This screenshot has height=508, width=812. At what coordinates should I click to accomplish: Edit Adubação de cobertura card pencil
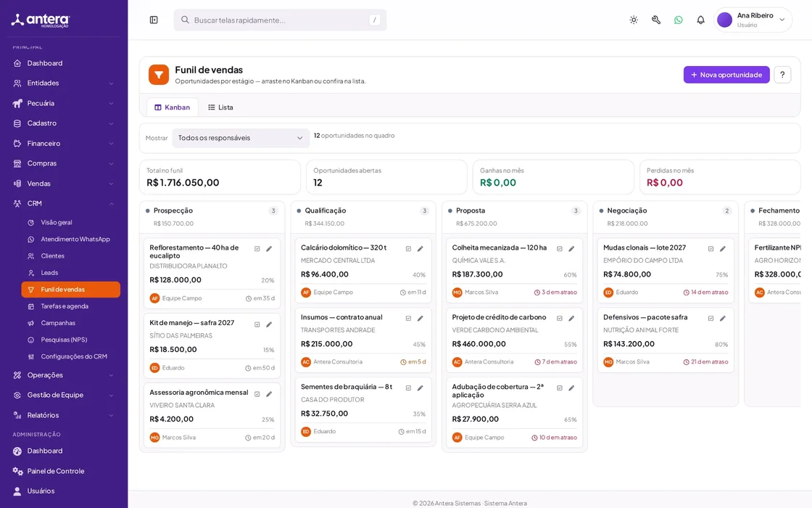point(572,388)
